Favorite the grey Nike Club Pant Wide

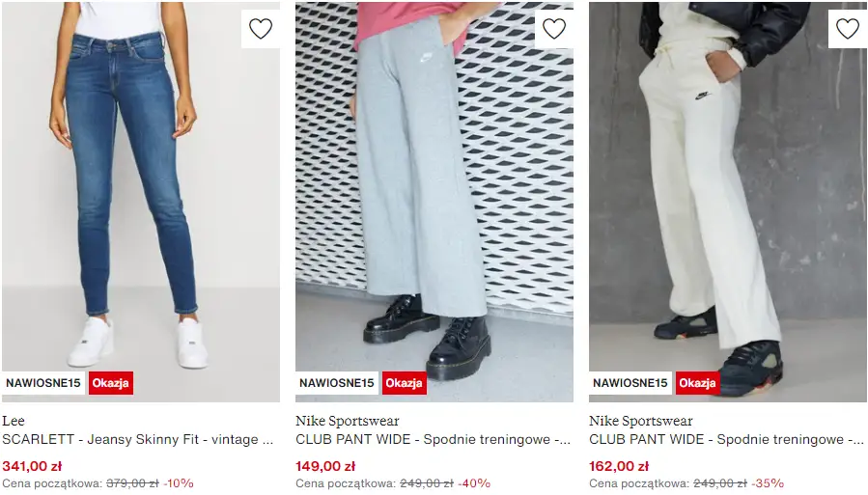(554, 29)
